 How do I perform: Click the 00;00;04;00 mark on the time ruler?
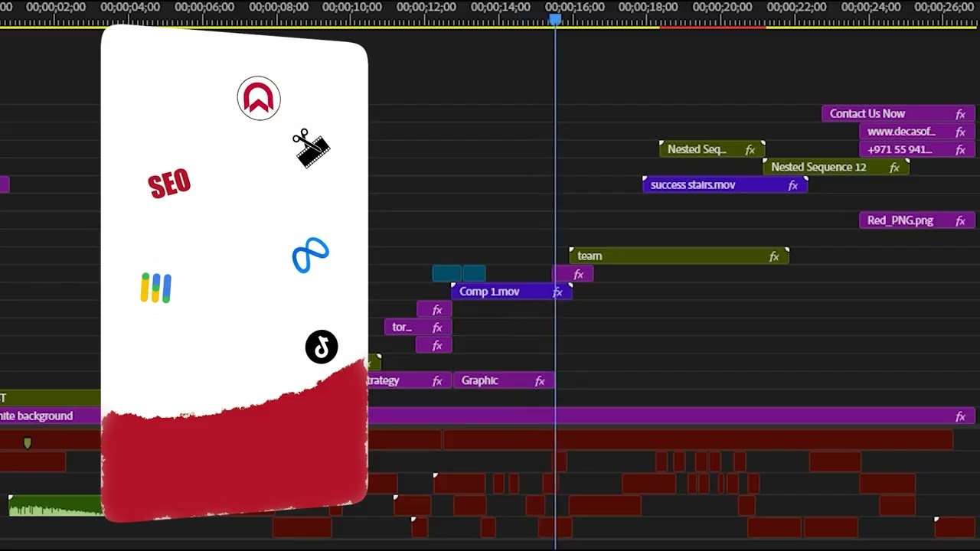[x=129, y=8]
